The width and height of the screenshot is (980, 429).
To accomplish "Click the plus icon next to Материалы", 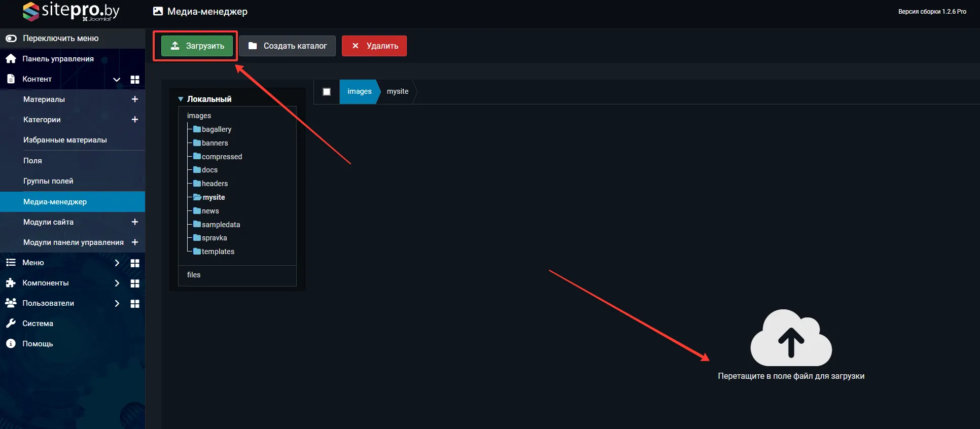I will (x=135, y=99).
